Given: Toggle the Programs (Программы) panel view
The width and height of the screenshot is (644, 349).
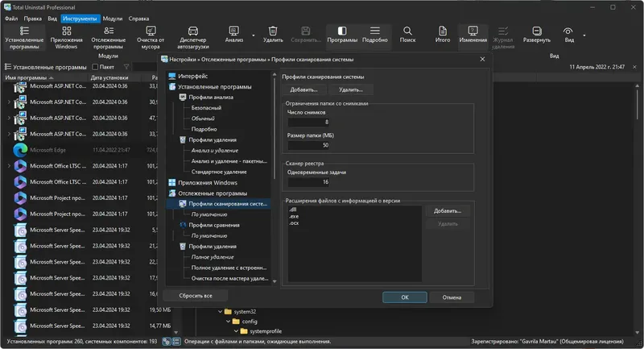Looking at the screenshot, I should click(342, 35).
